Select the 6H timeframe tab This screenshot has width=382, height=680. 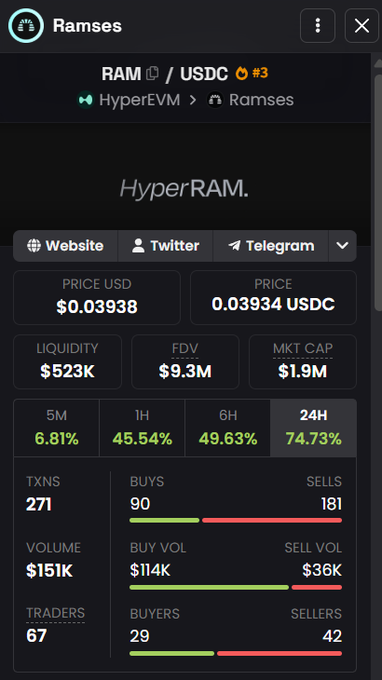click(228, 428)
